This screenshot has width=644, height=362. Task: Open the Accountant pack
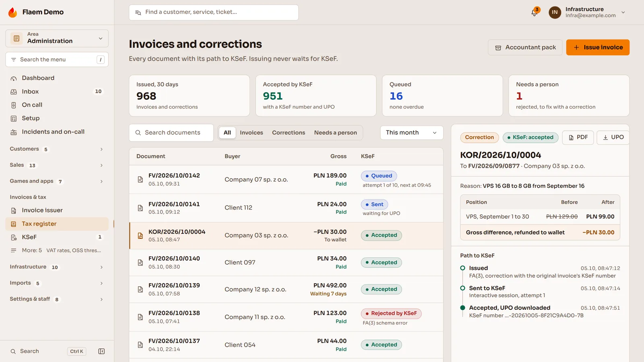pyautogui.click(x=525, y=47)
